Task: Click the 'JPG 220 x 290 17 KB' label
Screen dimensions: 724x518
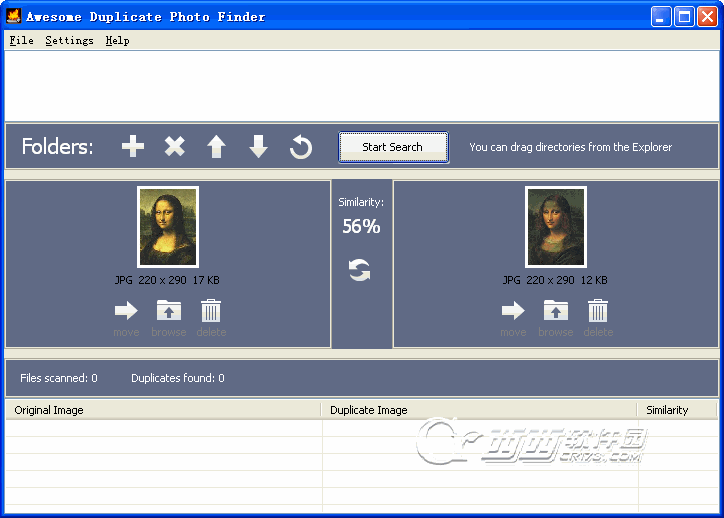Action: point(167,280)
